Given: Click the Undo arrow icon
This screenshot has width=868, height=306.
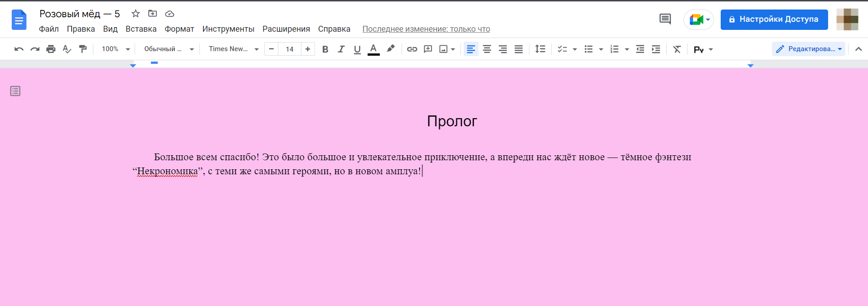Looking at the screenshot, I should [x=19, y=49].
